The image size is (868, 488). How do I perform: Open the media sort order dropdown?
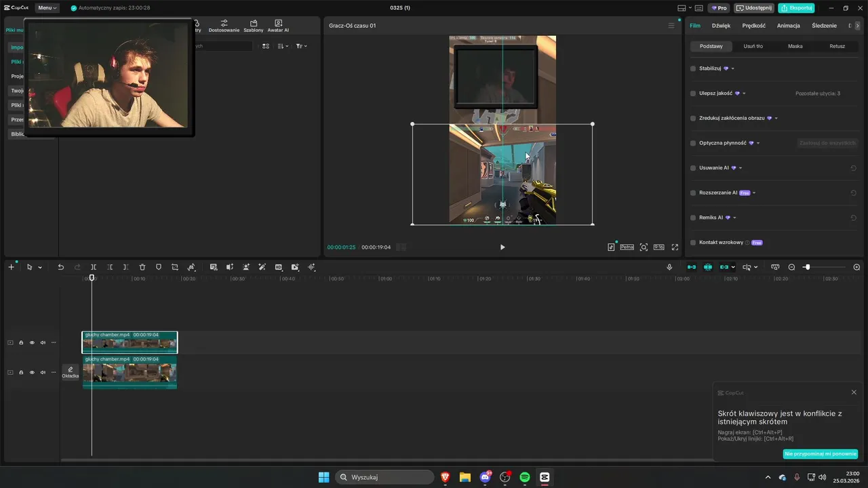pyautogui.click(x=283, y=46)
